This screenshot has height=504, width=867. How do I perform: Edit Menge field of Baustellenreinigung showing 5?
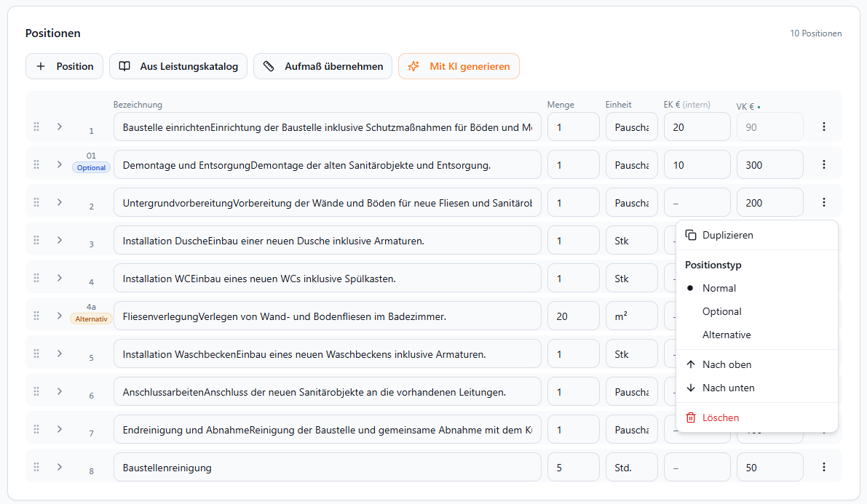click(x=574, y=468)
